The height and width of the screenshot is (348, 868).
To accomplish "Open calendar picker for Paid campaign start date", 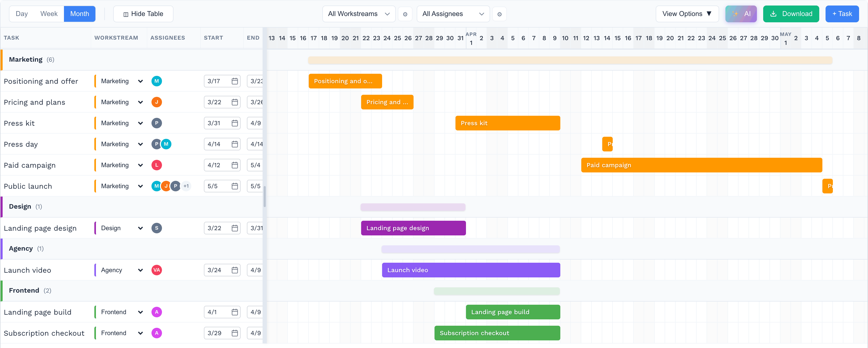I will click(235, 165).
